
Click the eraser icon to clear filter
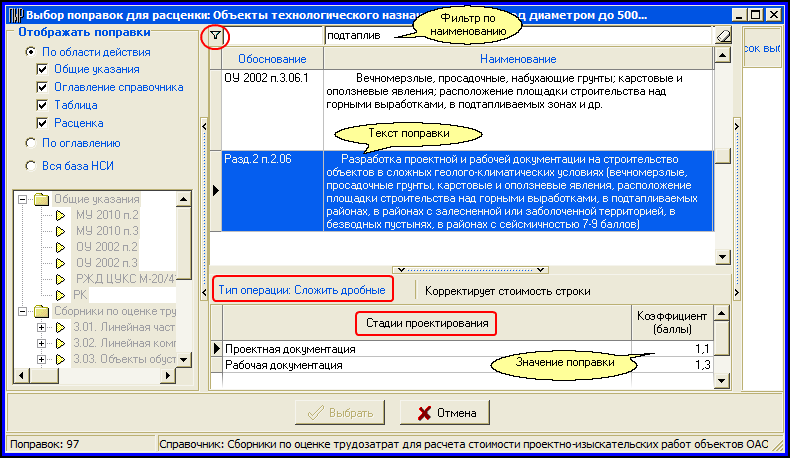pyautogui.click(x=724, y=36)
